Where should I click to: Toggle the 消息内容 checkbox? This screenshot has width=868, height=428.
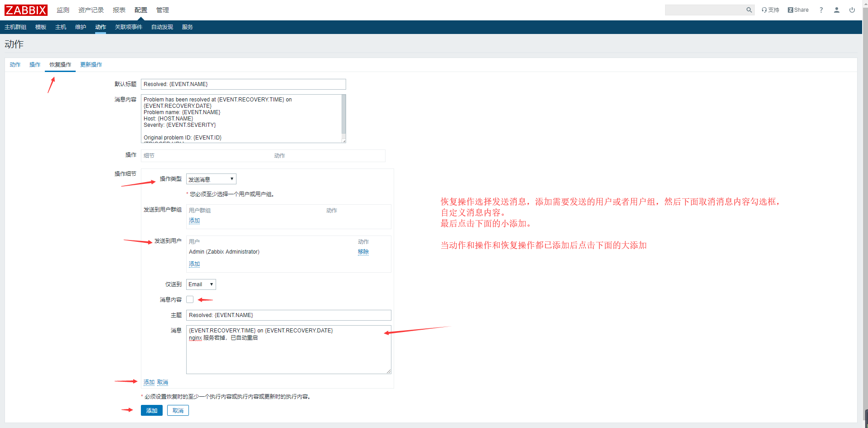pyautogui.click(x=190, y=299)
